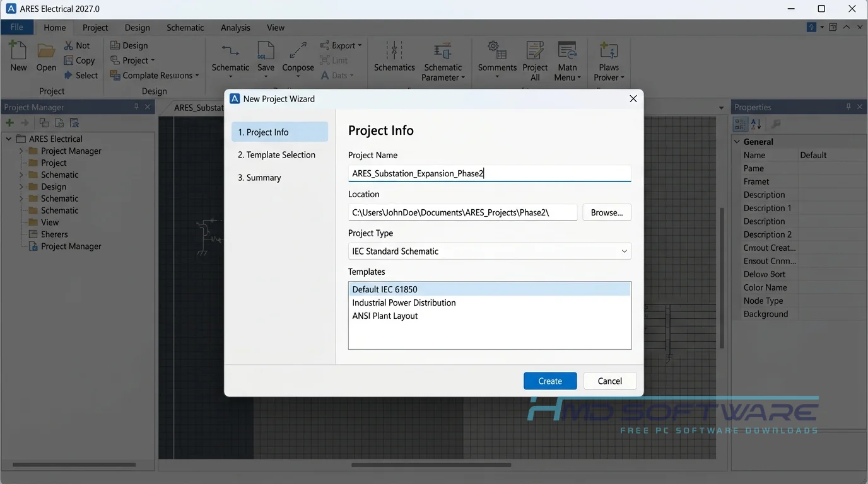Open the Project Type combo box
The width and height of the screenshot is (868, 484).
click(490, 251)
